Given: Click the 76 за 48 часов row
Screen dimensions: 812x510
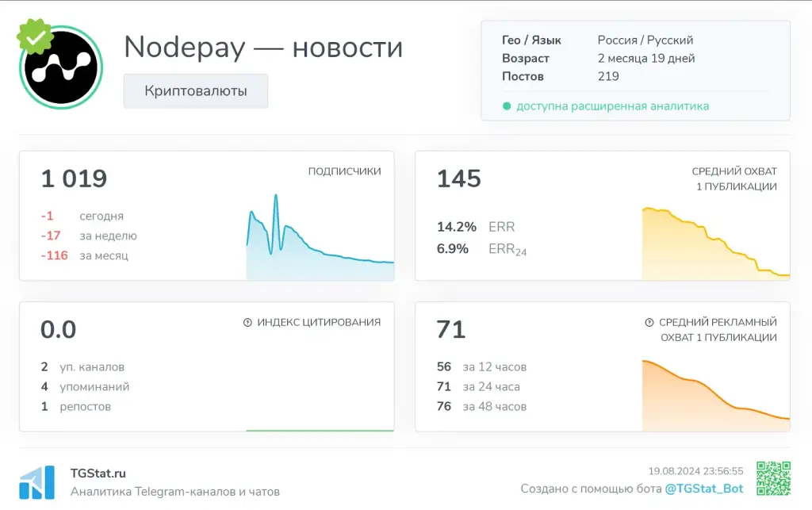Looking at the screenshot, I should [481, 406].
